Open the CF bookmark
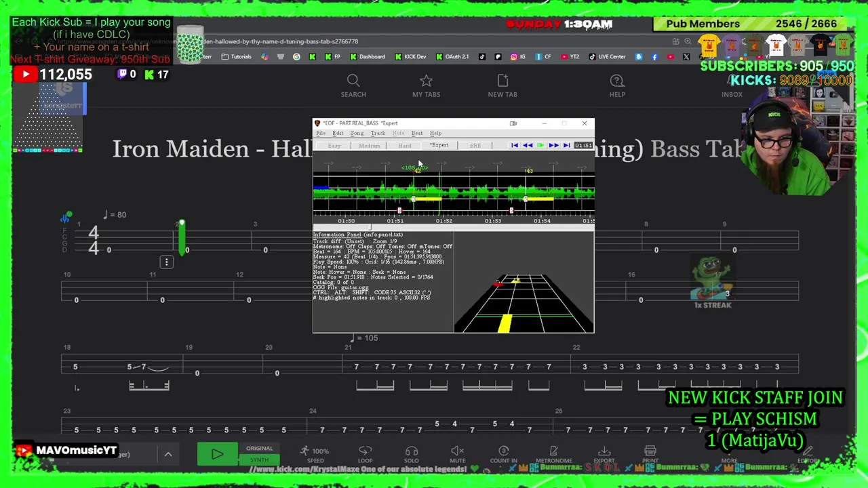The width and height of the screenshot is (868, 488). click(x=542, y=57)
